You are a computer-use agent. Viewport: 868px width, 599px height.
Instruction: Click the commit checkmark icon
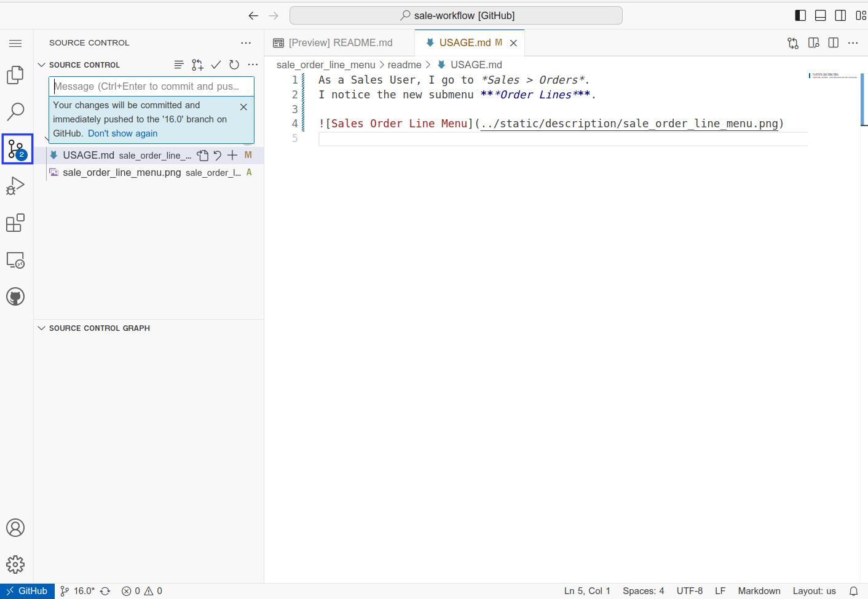click(x=216, y=65)
